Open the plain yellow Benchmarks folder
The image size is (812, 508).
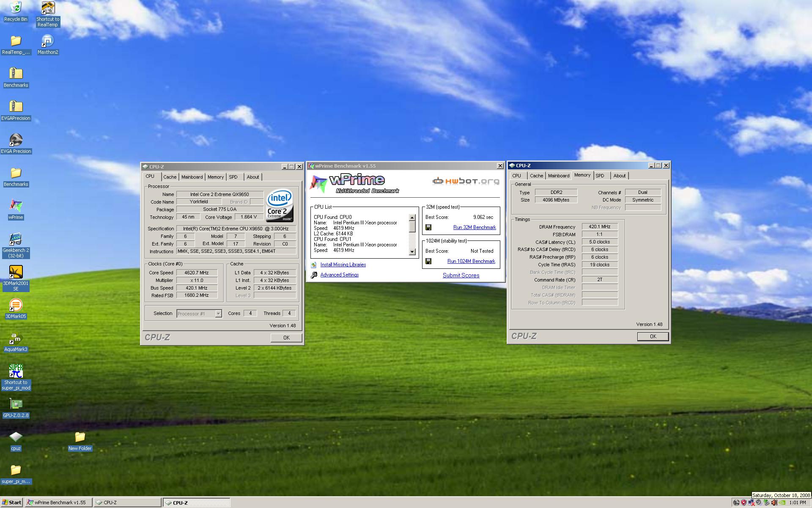pos(16,177)
